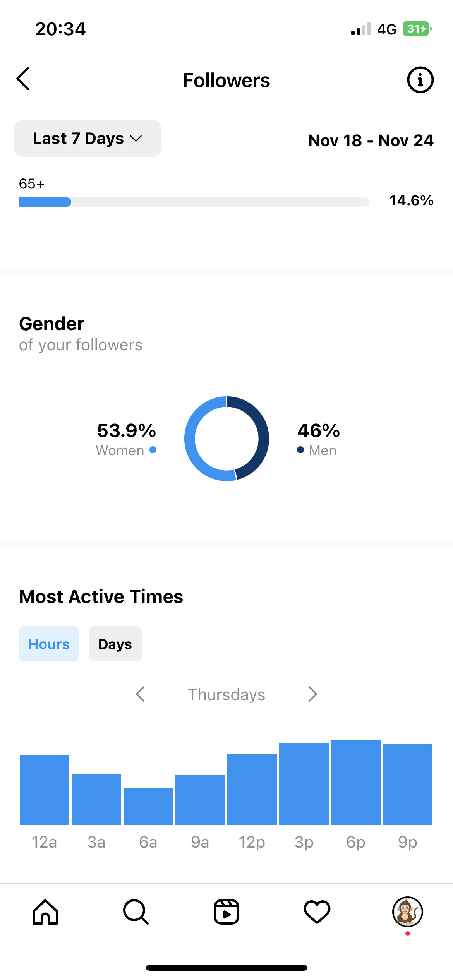Open the Home tab icon
The width and height of the screenshot is (453, 980).
pos(45,912)
